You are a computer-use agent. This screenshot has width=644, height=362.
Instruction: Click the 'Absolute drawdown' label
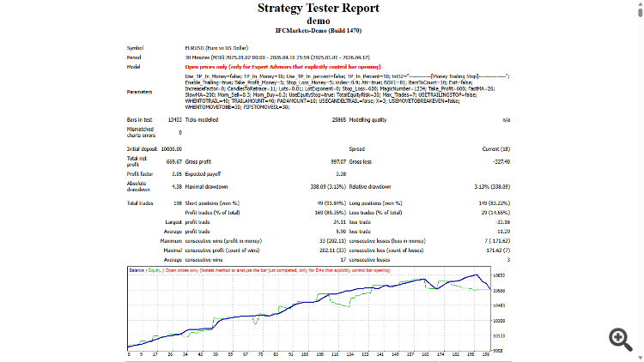(x=138, y=186)
